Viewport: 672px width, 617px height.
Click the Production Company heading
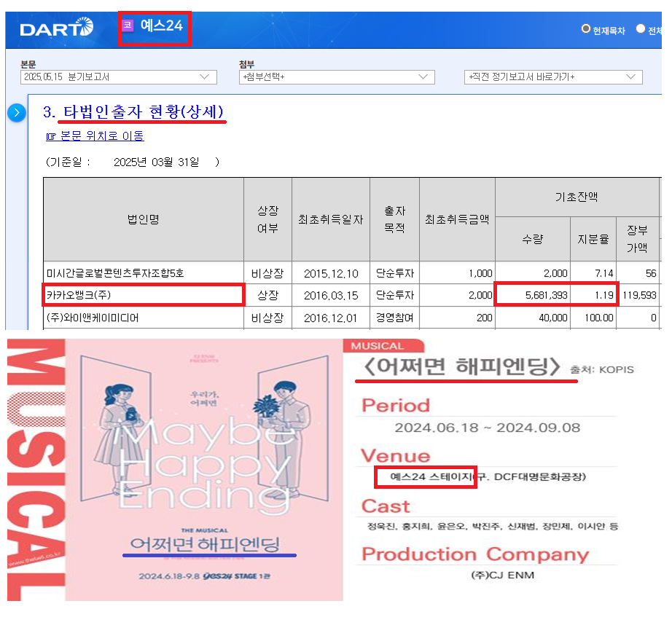(x=475, y=554)
